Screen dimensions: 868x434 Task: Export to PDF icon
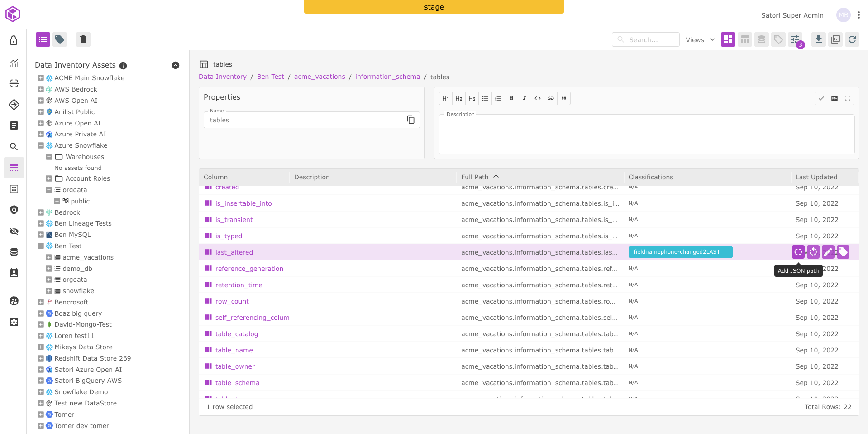[835, 39]
